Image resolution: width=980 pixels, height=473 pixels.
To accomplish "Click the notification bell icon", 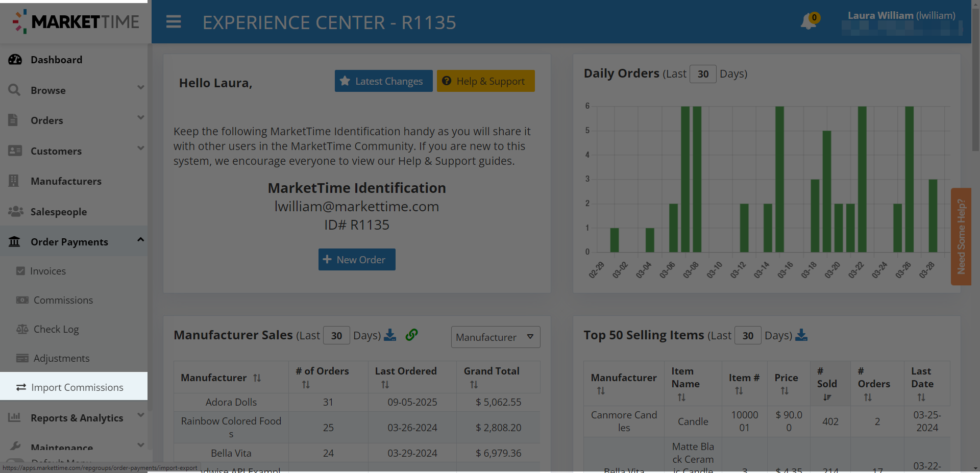I will (x=808, y=21).
